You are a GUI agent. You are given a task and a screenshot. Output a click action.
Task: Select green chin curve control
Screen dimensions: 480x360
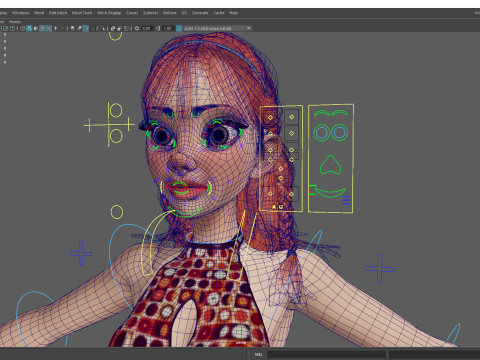click(184, 212)
